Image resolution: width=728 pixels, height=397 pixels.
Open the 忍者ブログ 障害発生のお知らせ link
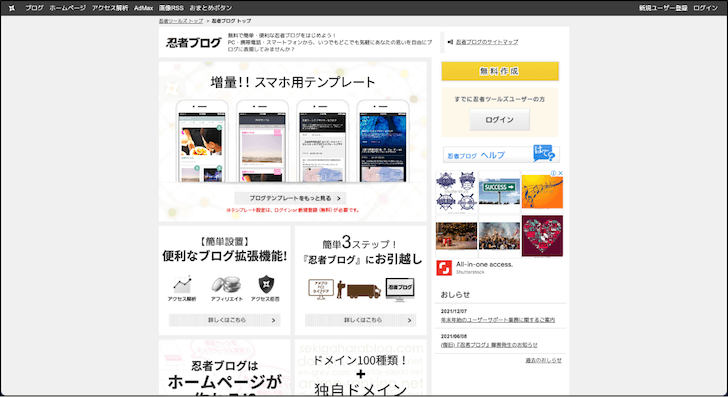tap(489, 345)
